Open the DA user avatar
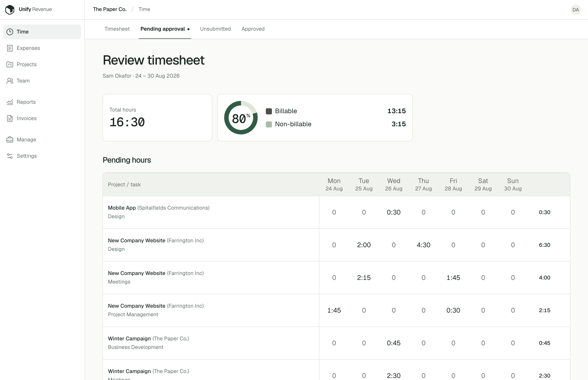This screenshot has height=380, width=588. [x=575, y=10]
